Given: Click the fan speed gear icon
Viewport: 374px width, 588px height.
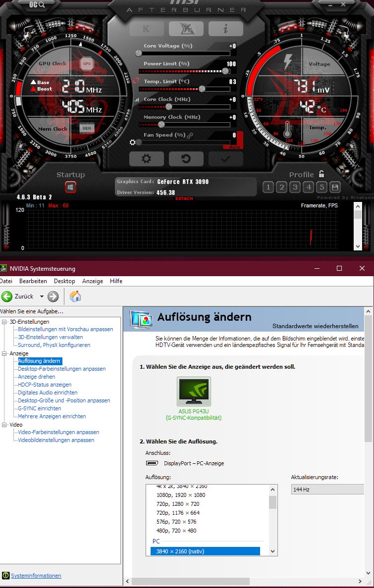Looking at the screenshot, I should pyautogui.click(x=132, y=143).
